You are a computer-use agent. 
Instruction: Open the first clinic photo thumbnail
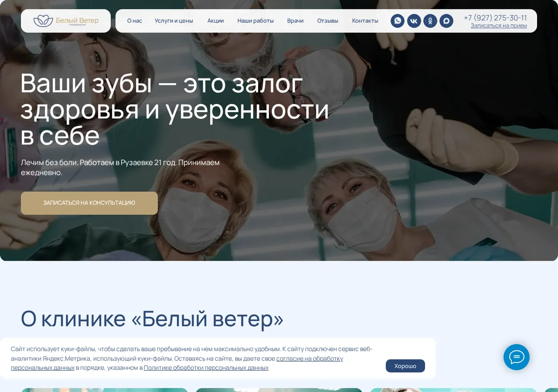click(105, 390)
